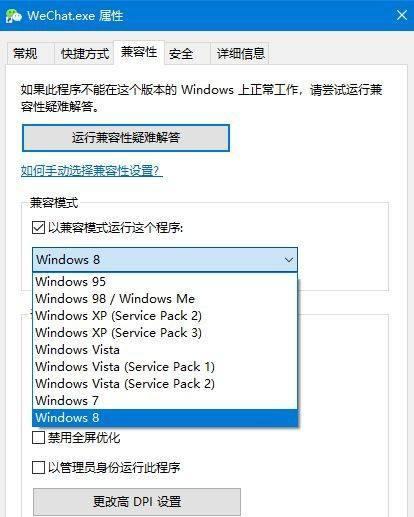The height and width of the screenshot is (517, 414).
Task: Select the 兼容性 tab
Action: [139, 52]
